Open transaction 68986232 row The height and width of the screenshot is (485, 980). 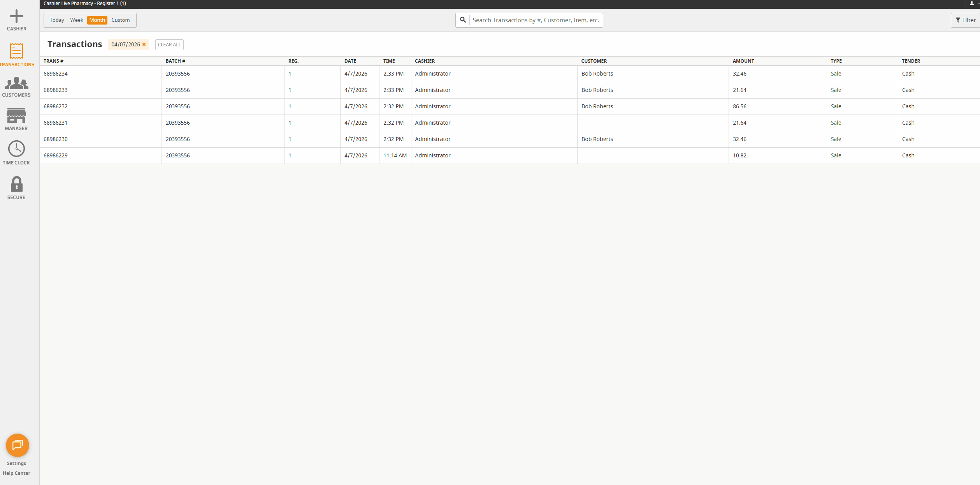(56, 106)
